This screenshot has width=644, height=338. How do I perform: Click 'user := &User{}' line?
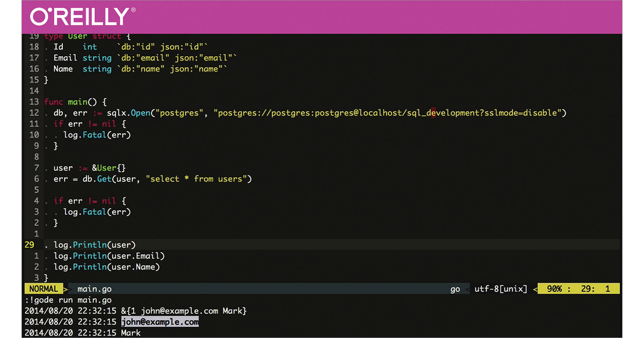coord(90,168)
